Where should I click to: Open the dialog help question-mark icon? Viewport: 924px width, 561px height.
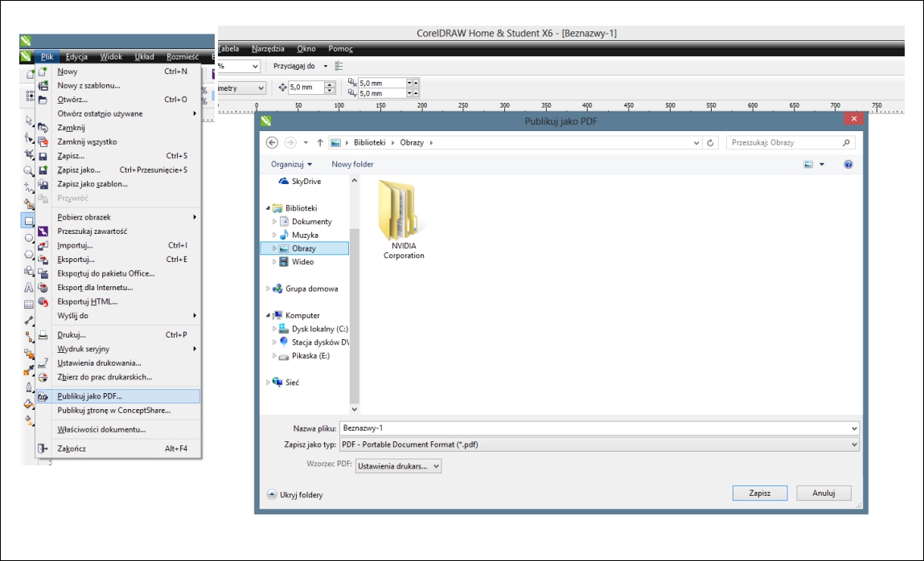pyautogui.click(x=848, y=164)
